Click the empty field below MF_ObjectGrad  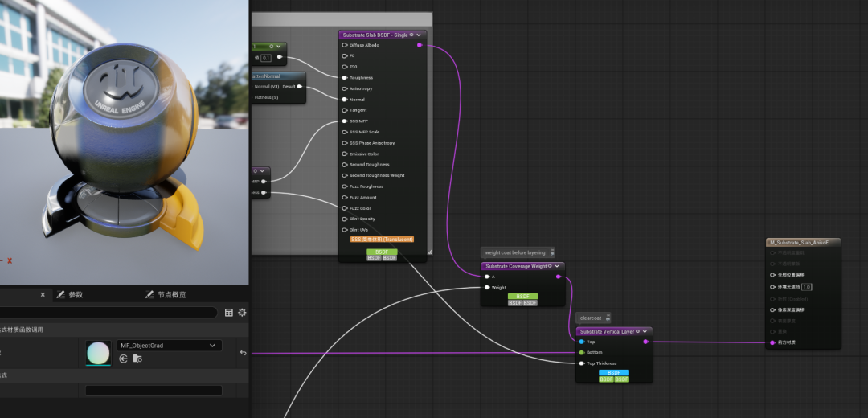coord(154,391)
